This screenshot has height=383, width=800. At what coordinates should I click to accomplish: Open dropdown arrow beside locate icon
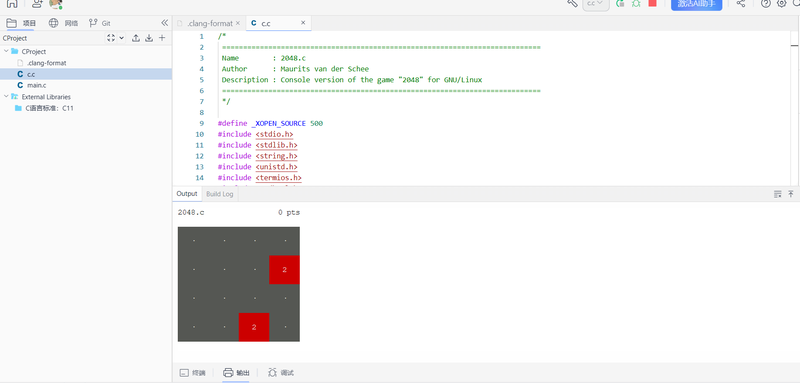click(121, 38)
